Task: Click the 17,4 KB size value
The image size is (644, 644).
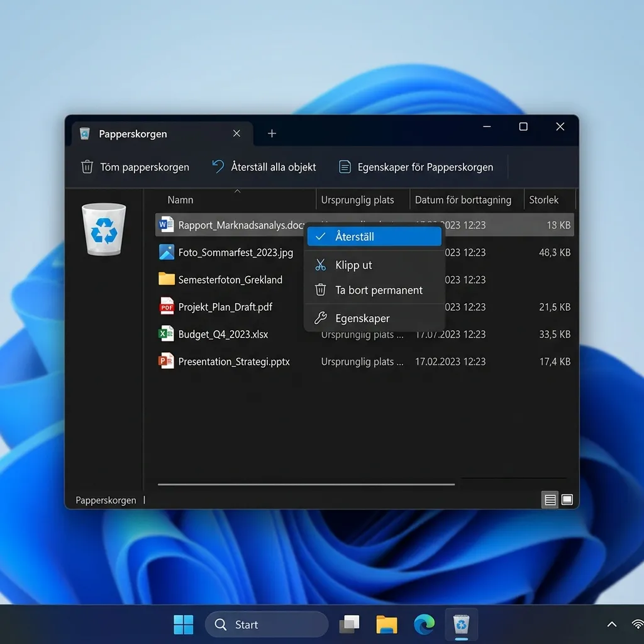Action: [555, 362]
